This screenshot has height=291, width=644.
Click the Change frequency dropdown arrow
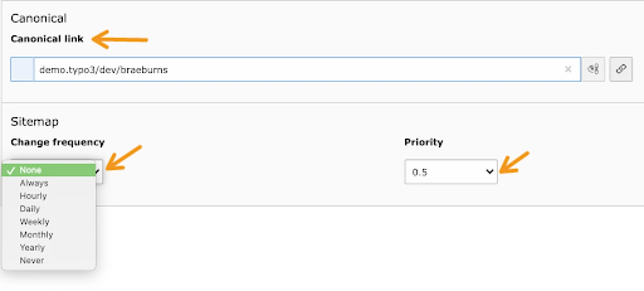(x=98, y=172)
